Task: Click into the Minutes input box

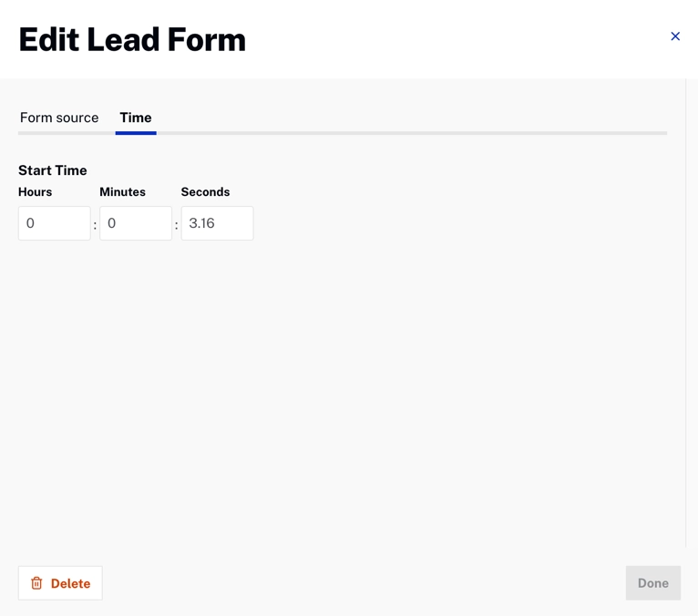Action: tap(136, 223)
